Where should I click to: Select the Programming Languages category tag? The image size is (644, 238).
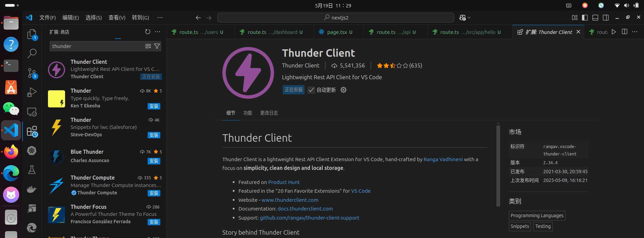point(537,216)
